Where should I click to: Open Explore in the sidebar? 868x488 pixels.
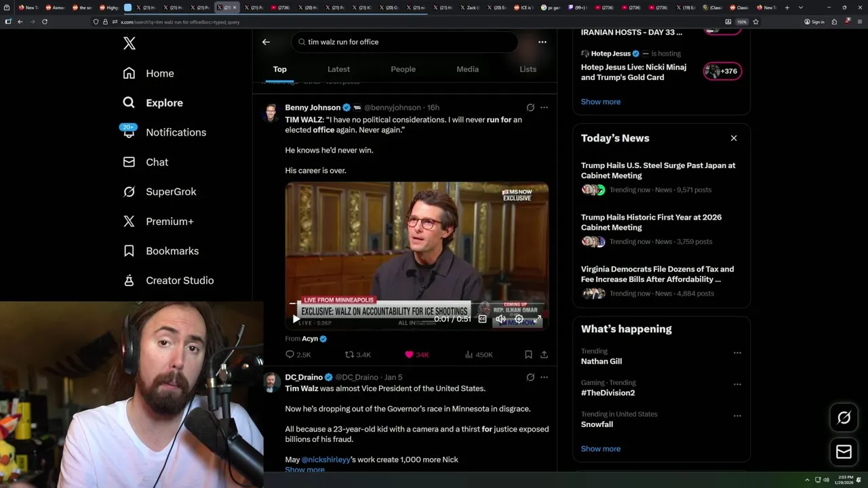153,103
